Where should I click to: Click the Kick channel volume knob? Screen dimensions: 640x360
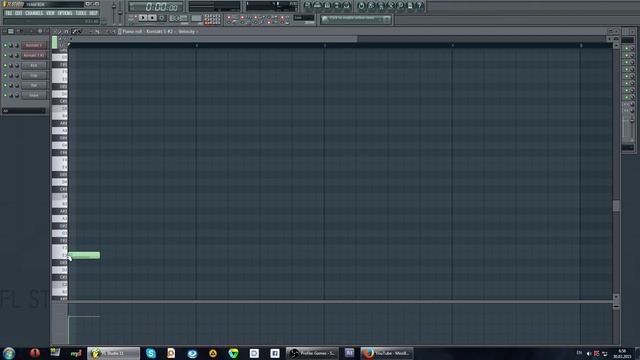[17, 65]
